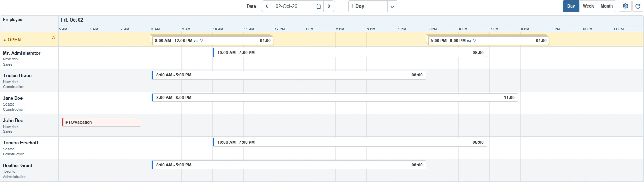Open Mr. Administrator's 10:00 AM - 7:00 PM shift
The height and width of the screenshot is (182, 644).
[350, 53]
